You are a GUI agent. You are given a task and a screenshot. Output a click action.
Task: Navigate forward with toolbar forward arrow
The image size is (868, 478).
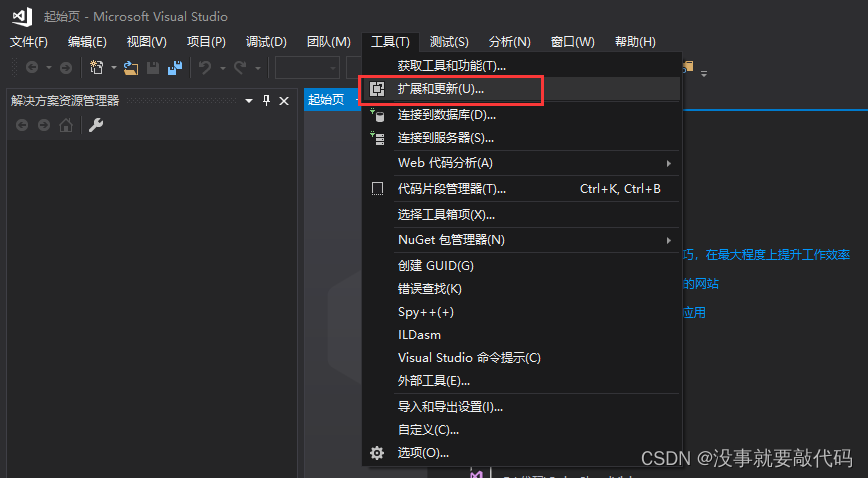click(66, 68)
